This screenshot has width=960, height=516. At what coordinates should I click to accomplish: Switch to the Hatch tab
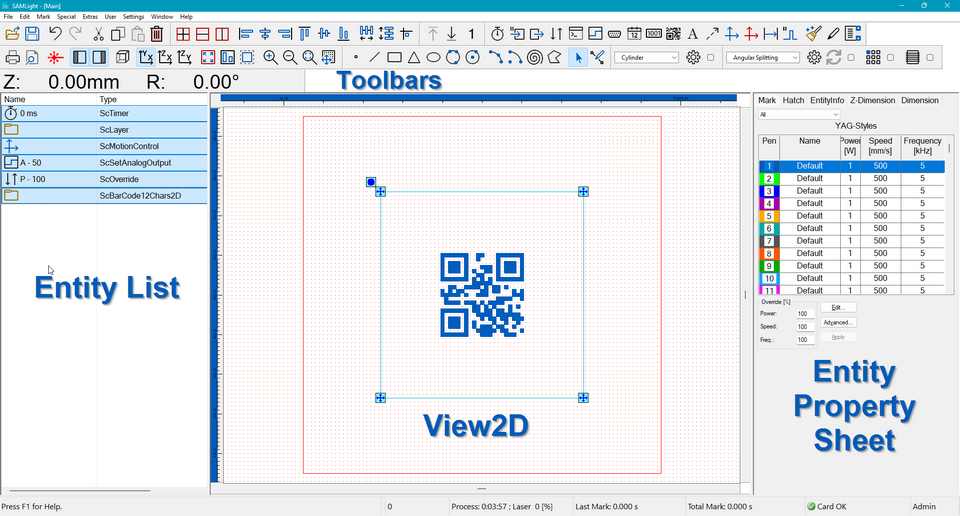click(793, 100)
